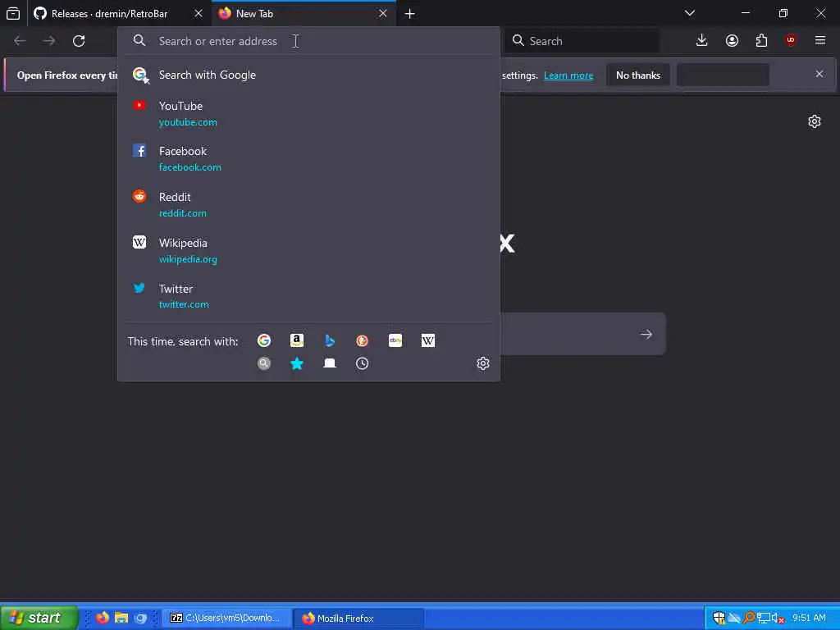Choose Search with Google suggestion
The height and width of the screenshot is (630, 840).
coord(308,75)
